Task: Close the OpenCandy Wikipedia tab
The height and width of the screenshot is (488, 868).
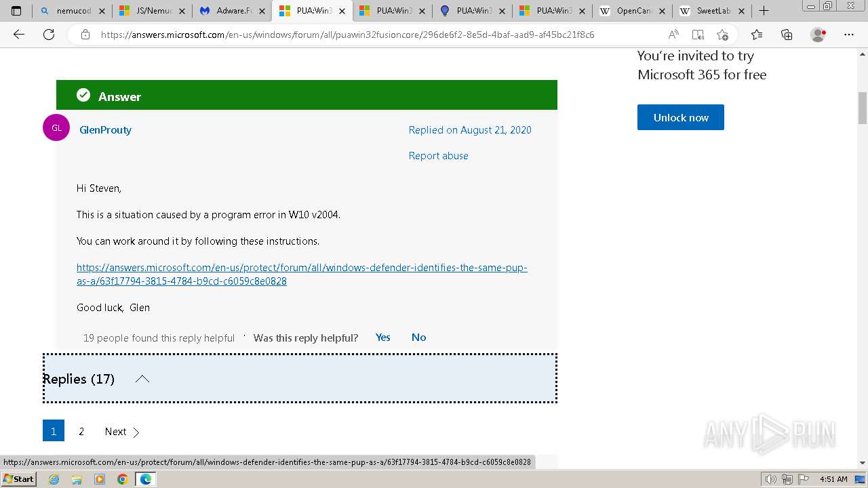Action: [x=662, y=11]
